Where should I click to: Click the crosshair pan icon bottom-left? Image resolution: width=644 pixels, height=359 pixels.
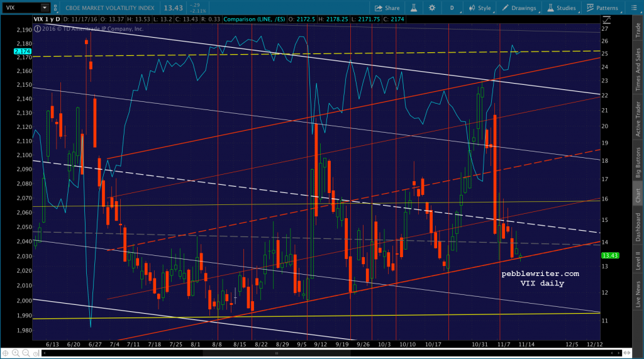[x=5, y=353]
